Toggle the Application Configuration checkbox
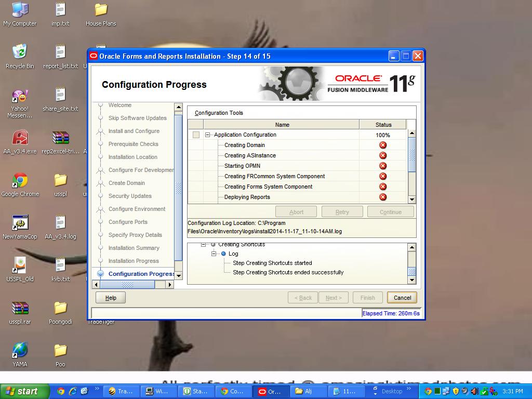 (x=196, y=135)
